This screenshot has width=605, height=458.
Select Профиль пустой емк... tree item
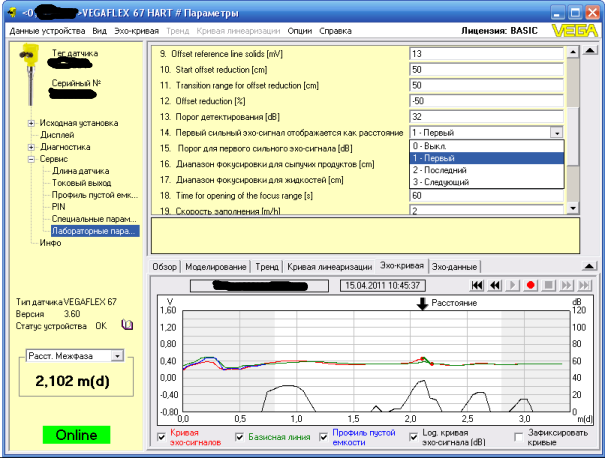point(95,195)
